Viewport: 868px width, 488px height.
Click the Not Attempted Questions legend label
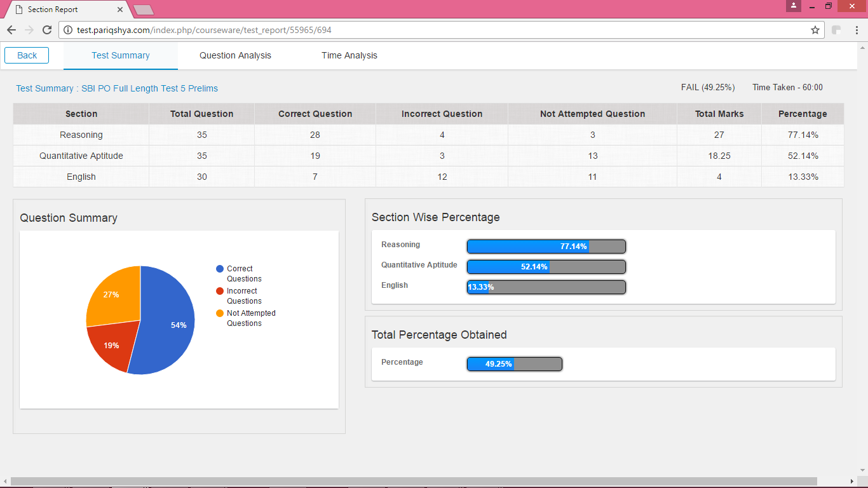[251, 318]
